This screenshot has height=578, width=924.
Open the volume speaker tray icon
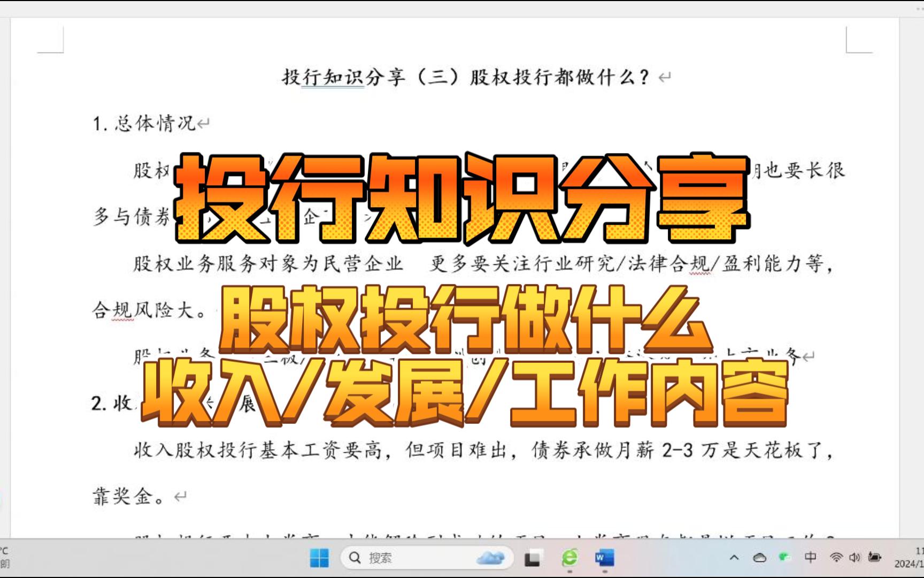tap(854, 557)
